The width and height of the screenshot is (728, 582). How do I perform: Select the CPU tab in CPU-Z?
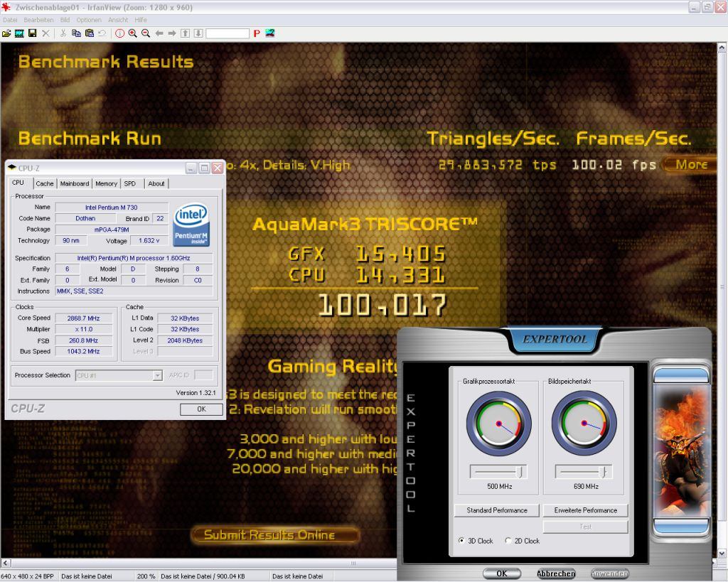pos(18,183)
